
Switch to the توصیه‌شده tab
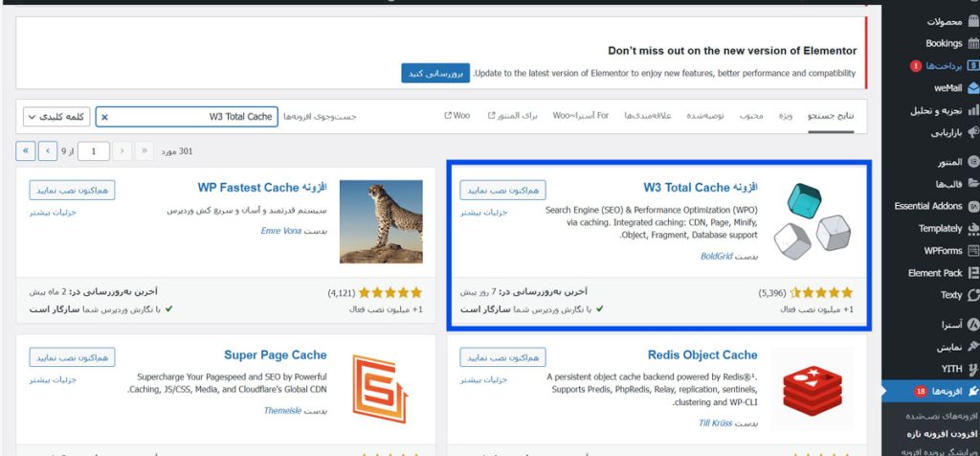(705, 116)
